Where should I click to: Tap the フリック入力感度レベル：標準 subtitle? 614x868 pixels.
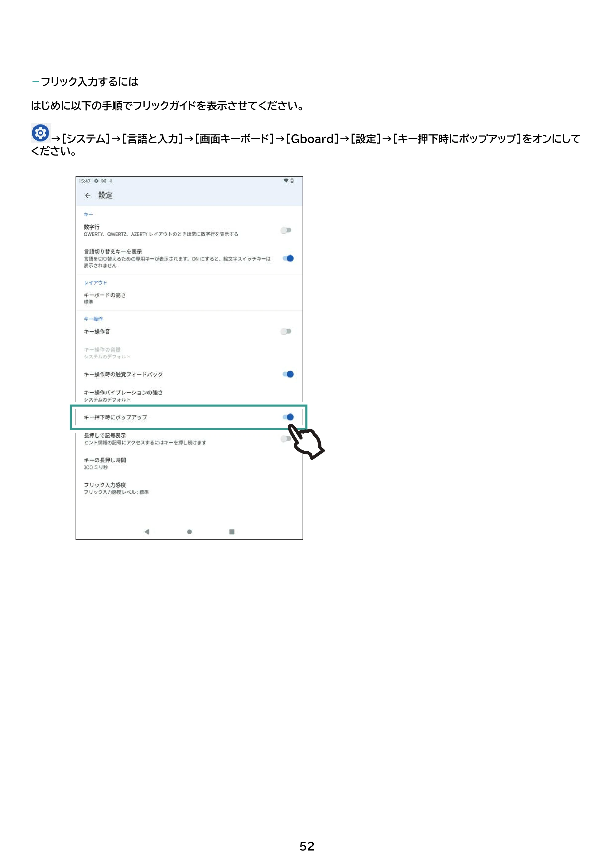tap(116, 492)
